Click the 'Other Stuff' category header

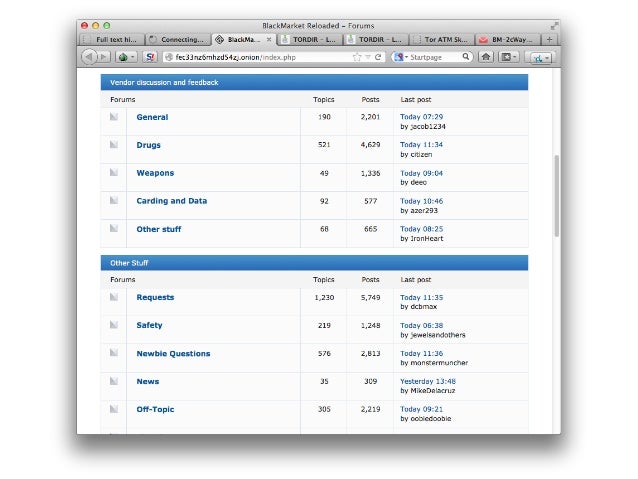[x=314, y=263]
